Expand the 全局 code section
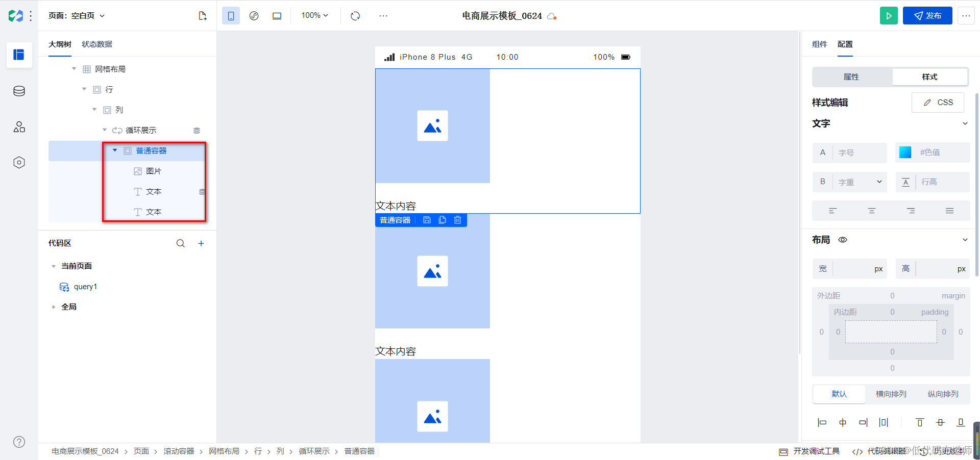 point(54,307)
